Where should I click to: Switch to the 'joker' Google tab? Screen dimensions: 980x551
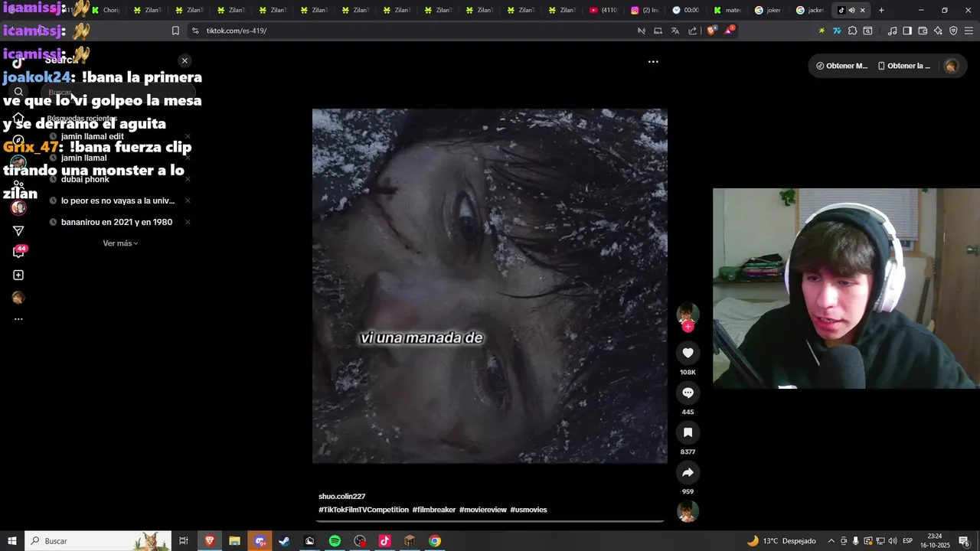pos(769,10)
